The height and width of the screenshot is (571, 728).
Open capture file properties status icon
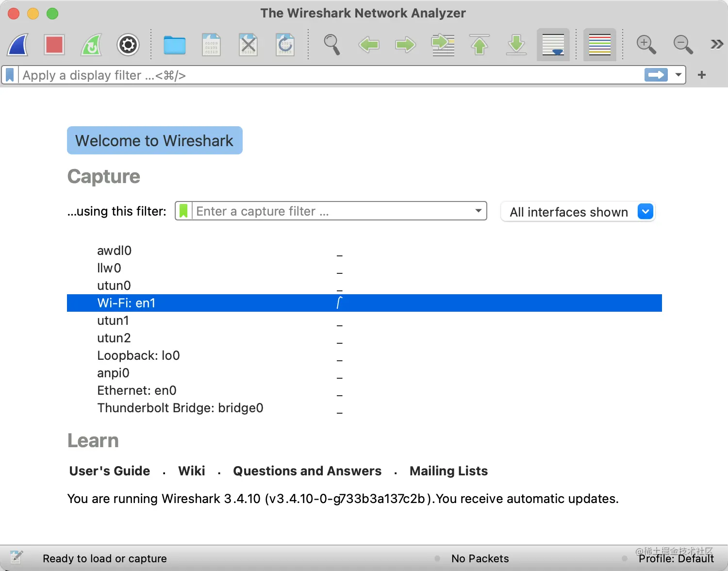[x=17, y=557]
